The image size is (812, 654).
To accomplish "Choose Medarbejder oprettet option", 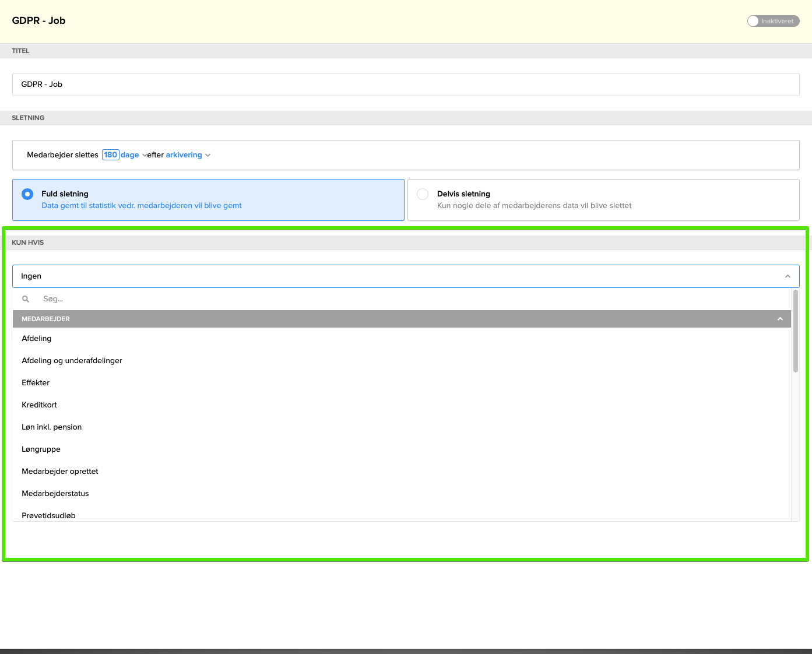I will [60, 472].
